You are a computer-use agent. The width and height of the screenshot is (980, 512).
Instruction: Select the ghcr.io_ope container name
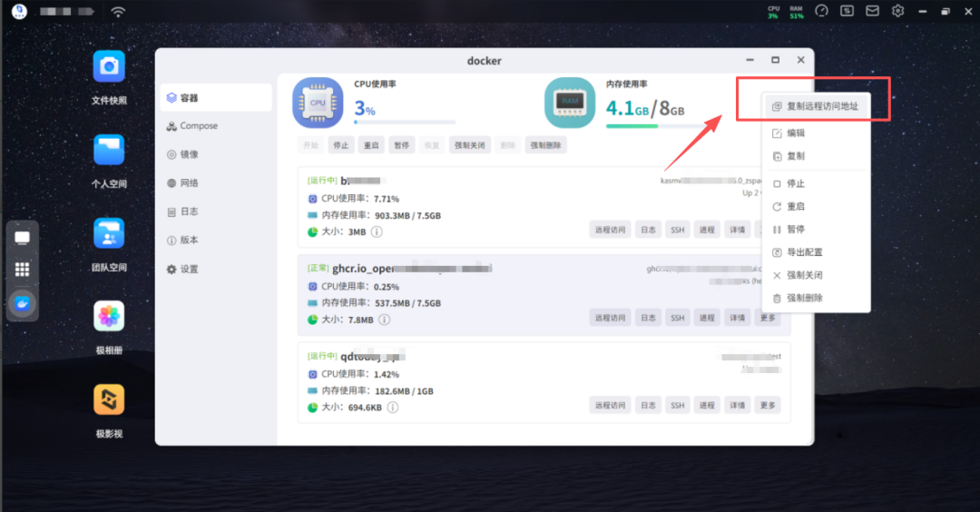pos(412,268)
